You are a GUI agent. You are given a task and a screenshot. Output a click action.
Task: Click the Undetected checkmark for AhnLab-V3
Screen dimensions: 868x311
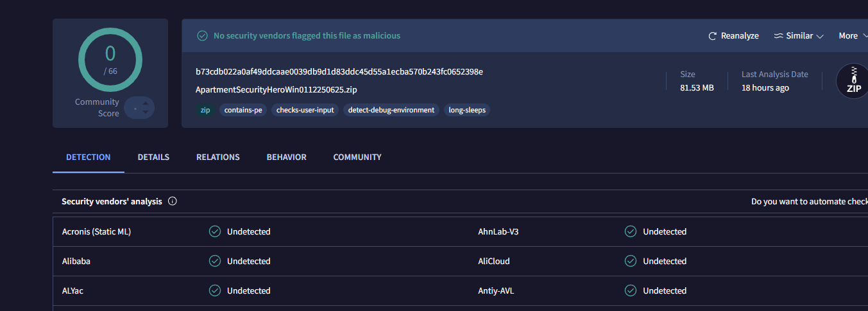(x=631, y=231)
